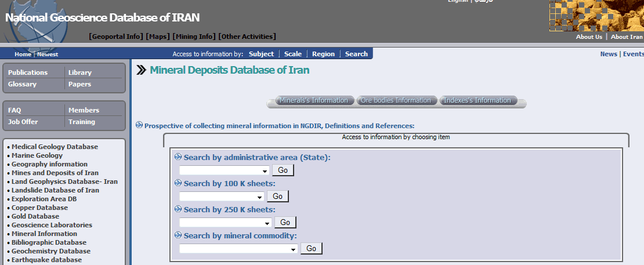Click the arrow icon beside Search by 100 K sheets
The height and width of the screenshot is (265, 644).
(x=178, y=183)
